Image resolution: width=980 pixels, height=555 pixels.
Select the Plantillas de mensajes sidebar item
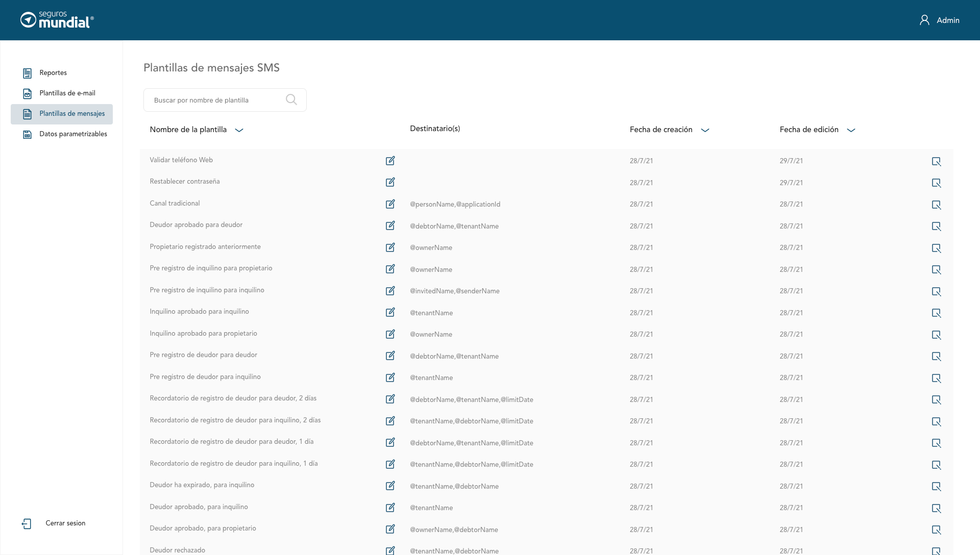tap(72, 114)
